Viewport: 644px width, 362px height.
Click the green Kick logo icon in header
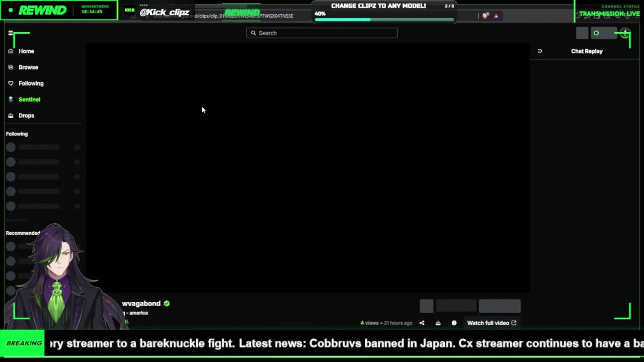pyautogui.click(x=596, y=33)
